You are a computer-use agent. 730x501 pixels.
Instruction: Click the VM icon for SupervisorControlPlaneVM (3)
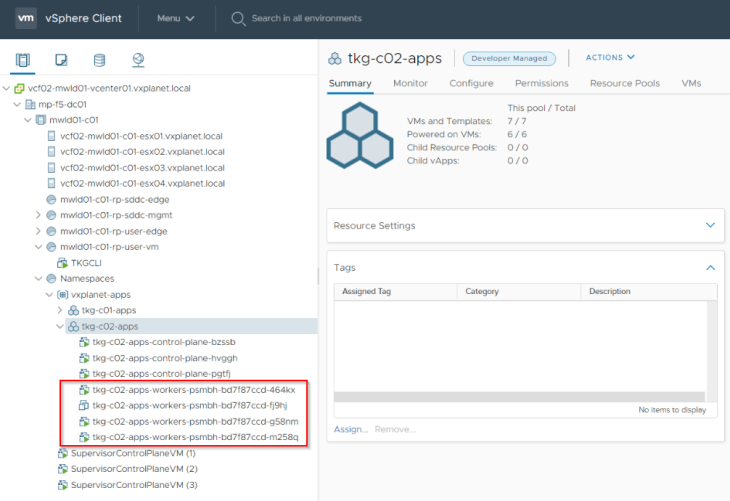tap(62, 485)
